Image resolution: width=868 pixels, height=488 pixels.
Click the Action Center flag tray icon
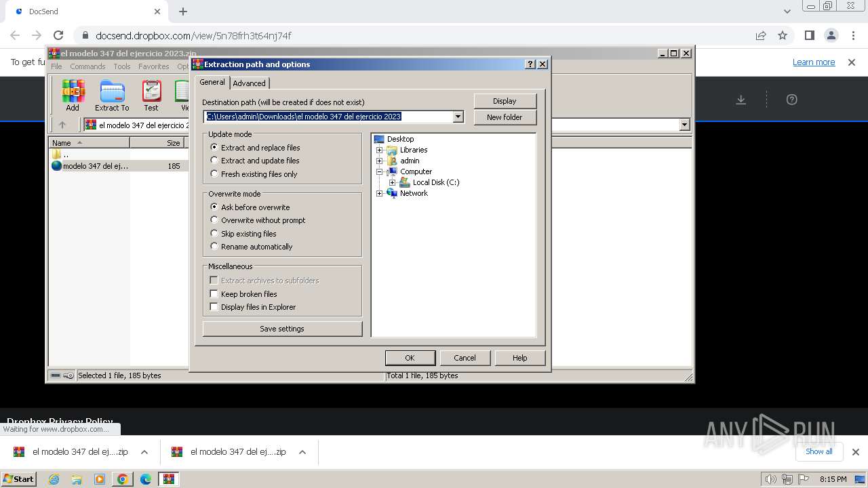tap(804, 479)
